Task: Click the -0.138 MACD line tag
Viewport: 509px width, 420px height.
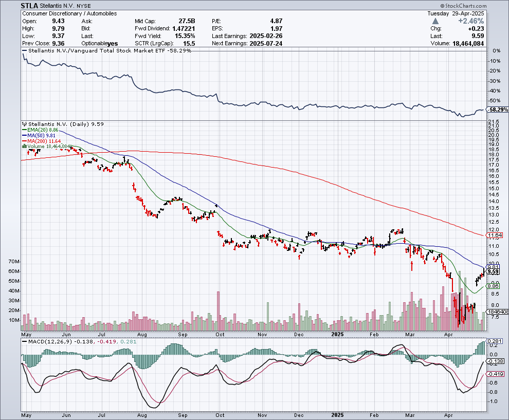Action: (496, 361)
